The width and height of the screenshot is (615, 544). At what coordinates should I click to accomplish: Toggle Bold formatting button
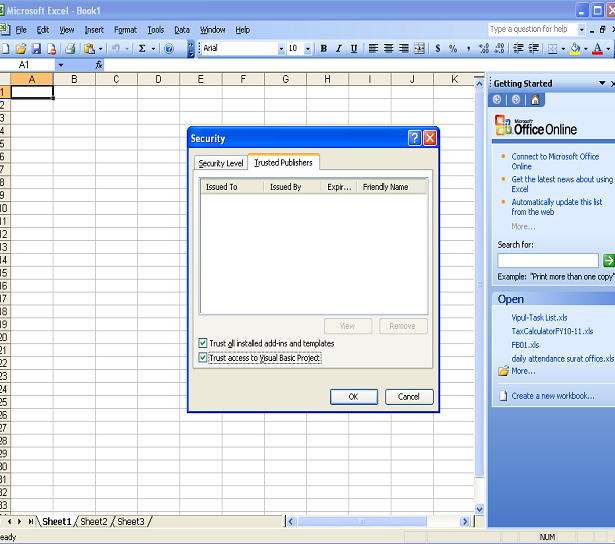point(323,48)
